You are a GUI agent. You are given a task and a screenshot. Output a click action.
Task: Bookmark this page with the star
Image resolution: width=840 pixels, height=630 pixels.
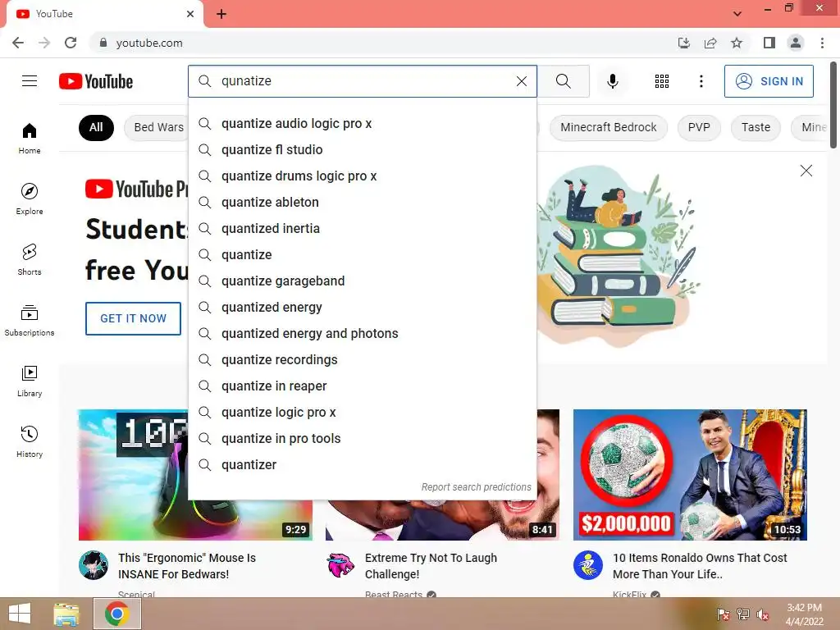click(737, 43)
